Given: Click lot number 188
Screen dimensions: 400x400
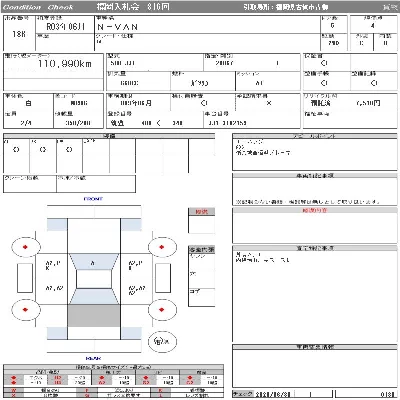Looking at the screenshot, I should pyautogui.click(x=19, y=34).
